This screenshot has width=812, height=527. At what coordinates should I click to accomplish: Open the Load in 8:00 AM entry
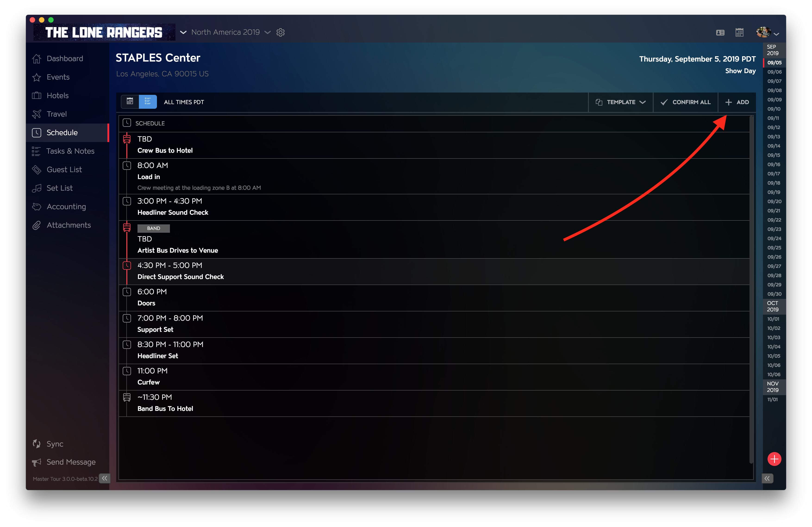pyautogui.click(x=434, y=177)
